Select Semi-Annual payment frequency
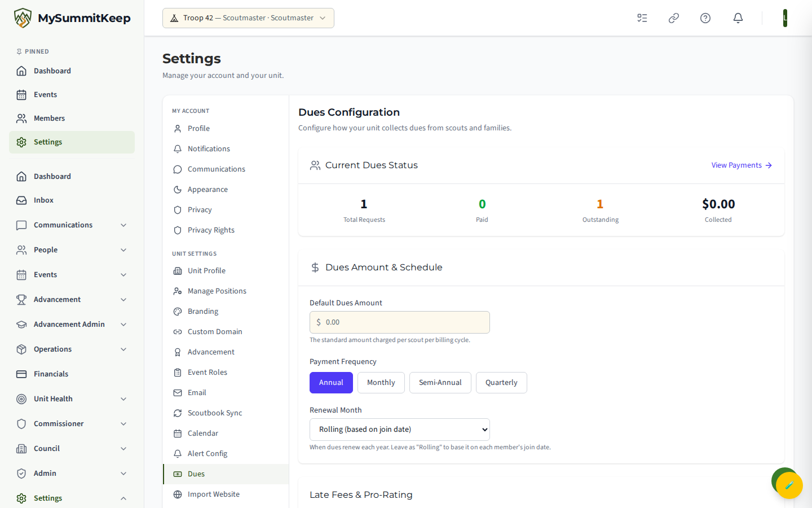 440,383
